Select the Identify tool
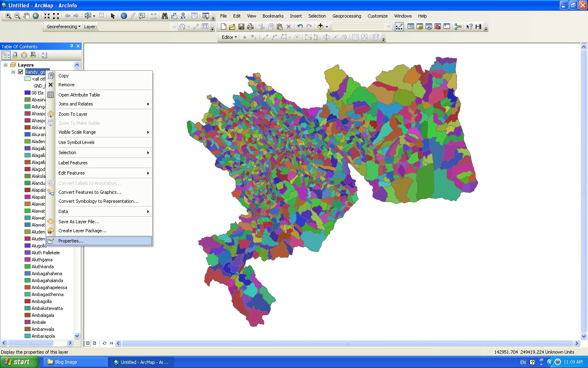 pyautogui.click(x=124, y=16)
